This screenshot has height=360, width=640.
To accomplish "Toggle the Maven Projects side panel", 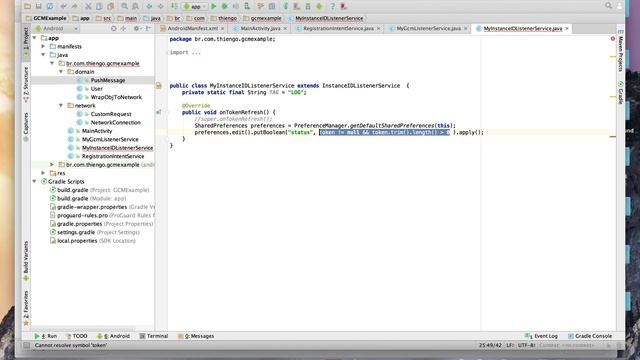I will pos(620,51).
